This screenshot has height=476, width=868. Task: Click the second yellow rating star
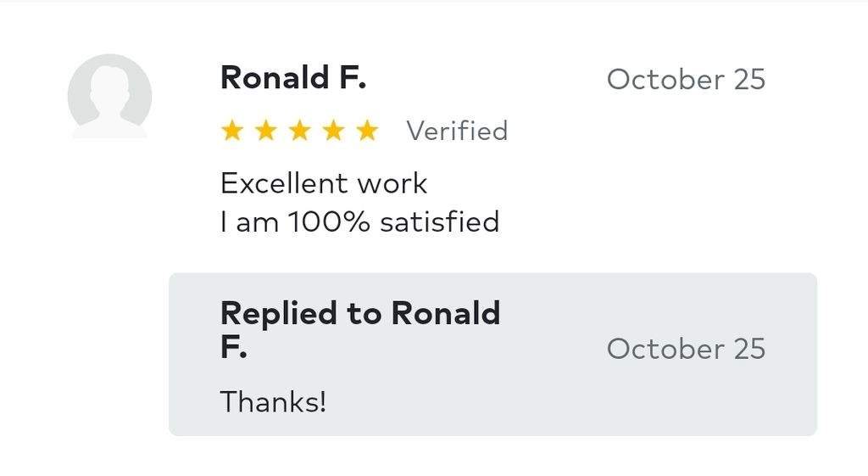coord(265,131)
